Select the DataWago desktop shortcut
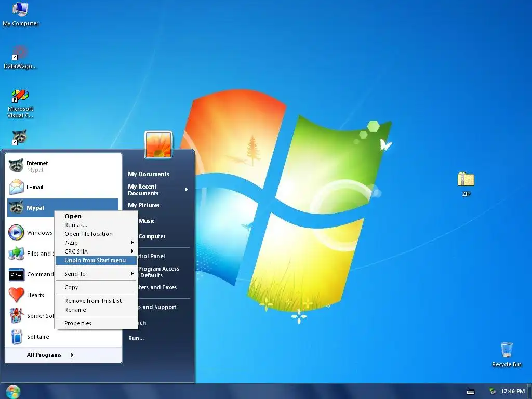 point(20,57)
